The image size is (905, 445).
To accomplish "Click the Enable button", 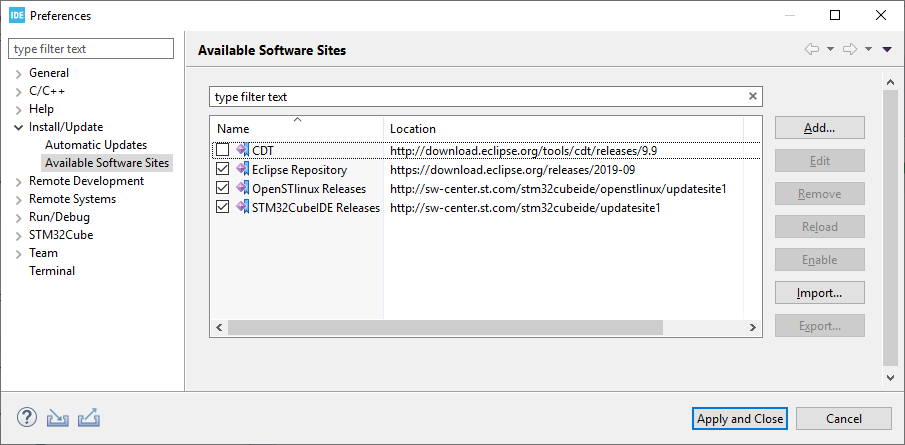I will click(x=820, y=260).
